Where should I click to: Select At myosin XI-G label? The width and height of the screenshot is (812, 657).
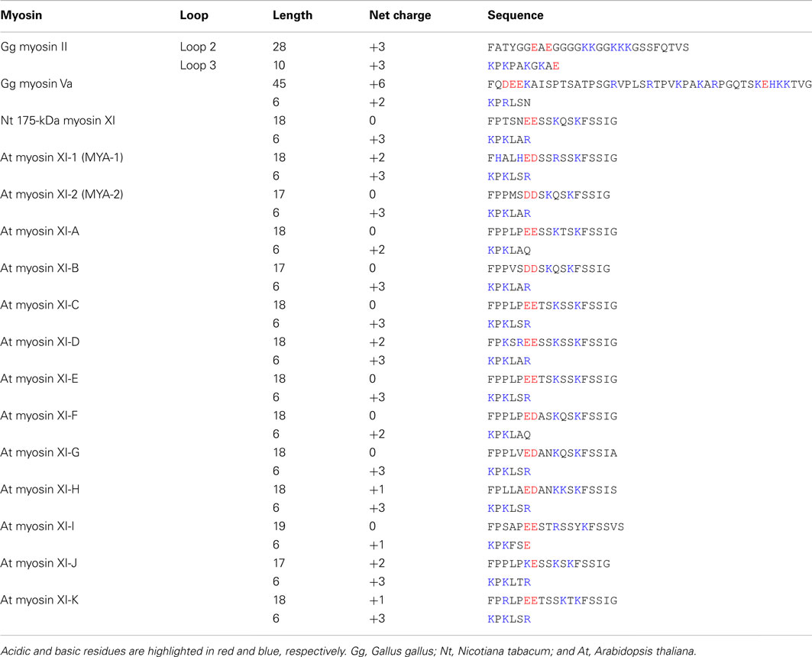pyautogui.click(x=40, y=452)
